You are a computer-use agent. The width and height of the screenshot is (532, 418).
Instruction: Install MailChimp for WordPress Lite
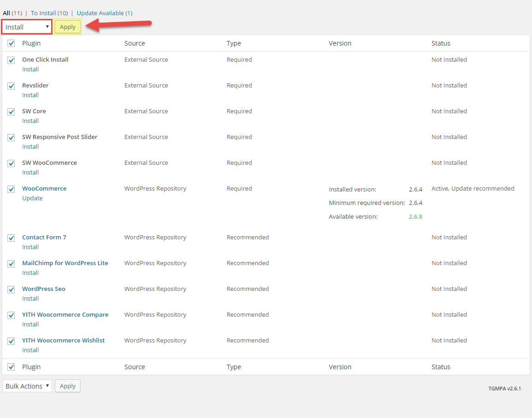[30, 273]
